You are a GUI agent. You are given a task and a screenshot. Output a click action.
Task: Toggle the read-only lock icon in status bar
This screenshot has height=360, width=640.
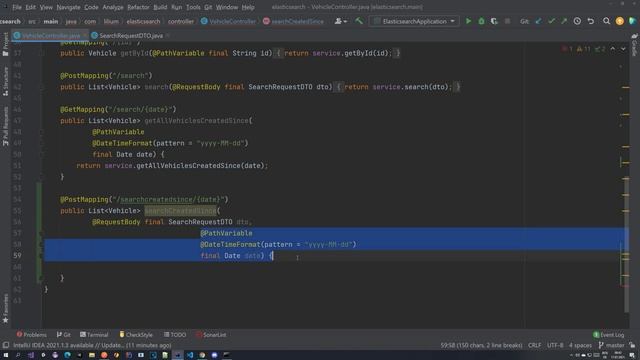(632, 345)
